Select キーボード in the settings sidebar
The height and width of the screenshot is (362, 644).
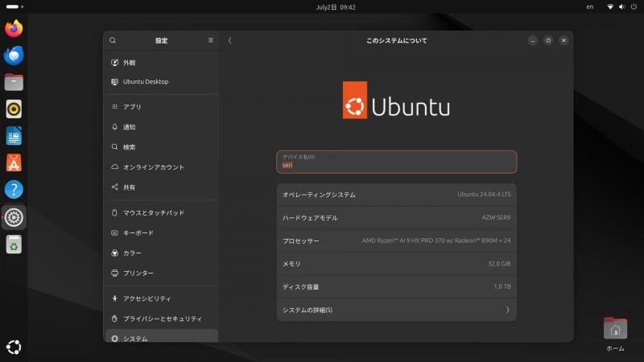pyautogui.click(x=162, y=232)
